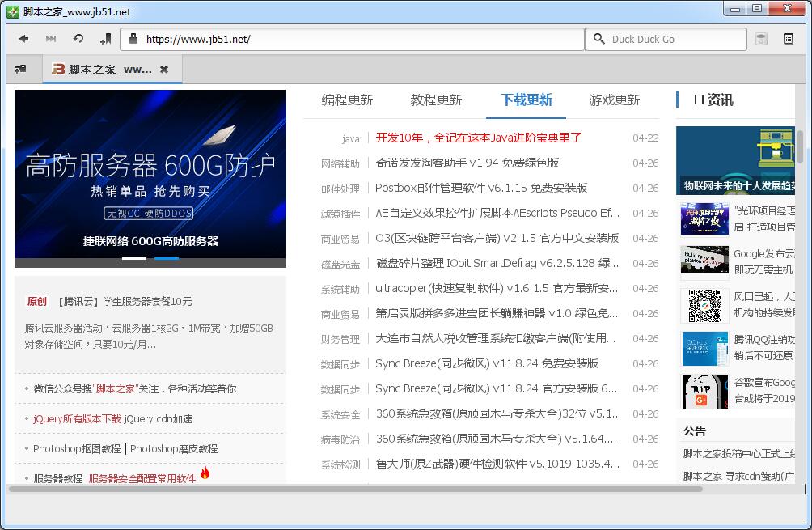
Task: Open the Postbox邮件管理软件 download link
Action: (x=481, y=188)
